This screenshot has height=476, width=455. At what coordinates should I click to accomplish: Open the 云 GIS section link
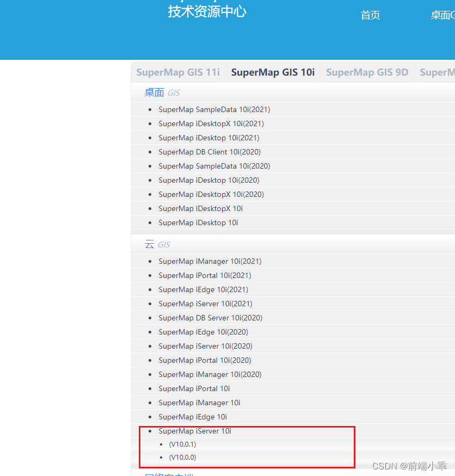150,244
